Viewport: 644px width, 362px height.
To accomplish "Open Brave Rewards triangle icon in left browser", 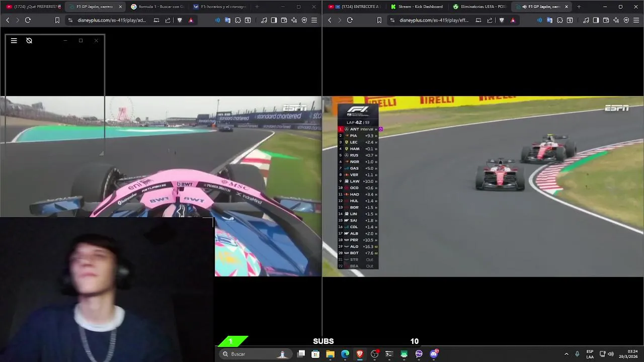I will pos(191,20).
